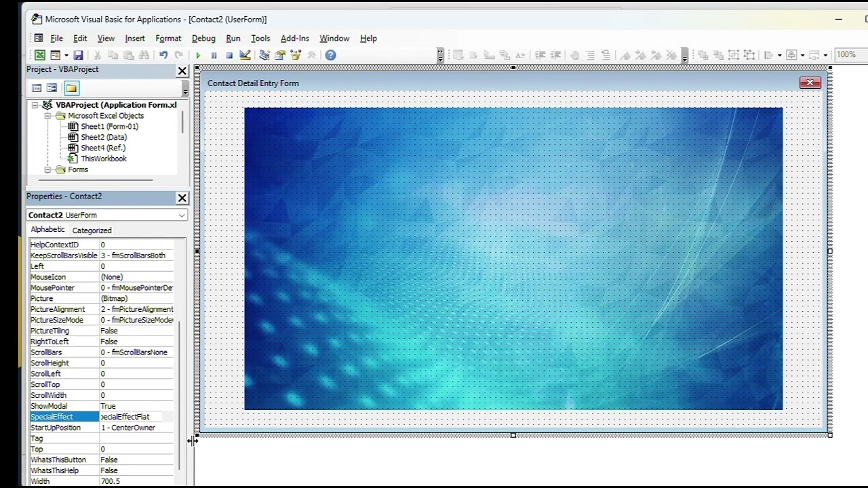Close the Properties - Contact2 panel
The width and height of the screenshot is (868, 488).
click(x=182, y=198)
